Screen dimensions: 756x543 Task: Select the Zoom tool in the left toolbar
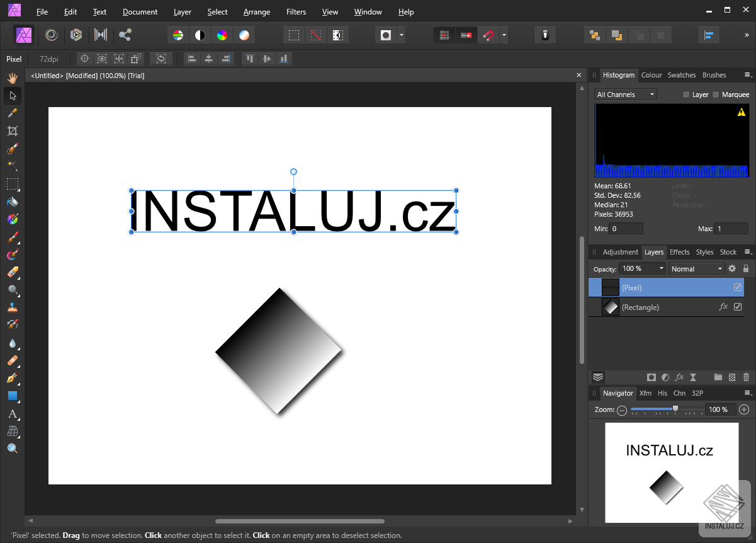12,449
